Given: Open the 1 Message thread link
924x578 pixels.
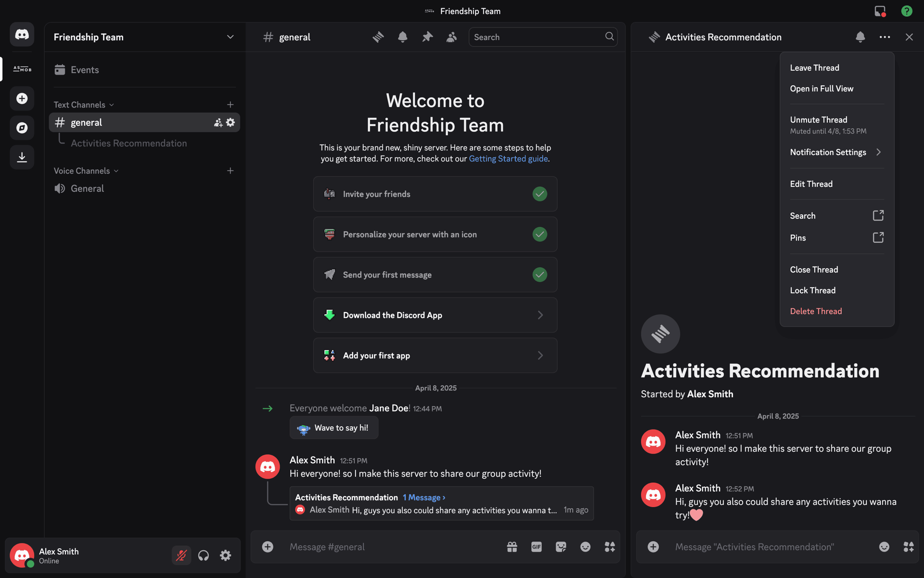Looking at the screenshot, I should 424,498.
